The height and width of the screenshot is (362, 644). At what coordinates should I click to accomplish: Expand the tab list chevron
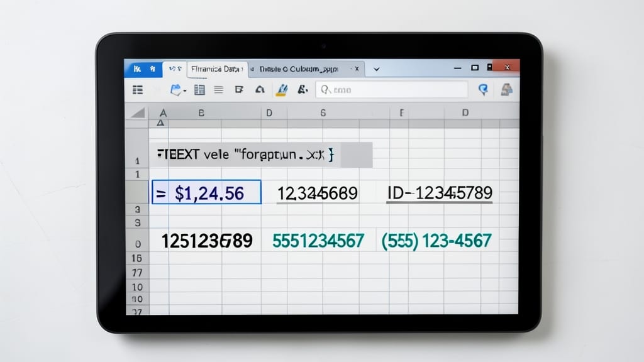pos(376,69)
